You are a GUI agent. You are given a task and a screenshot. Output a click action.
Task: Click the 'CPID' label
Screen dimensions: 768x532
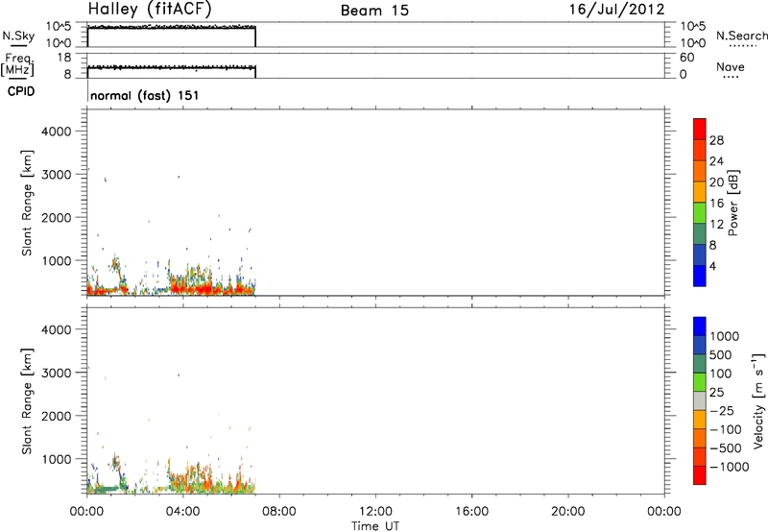pyautogui.click(x=21, y=91)
